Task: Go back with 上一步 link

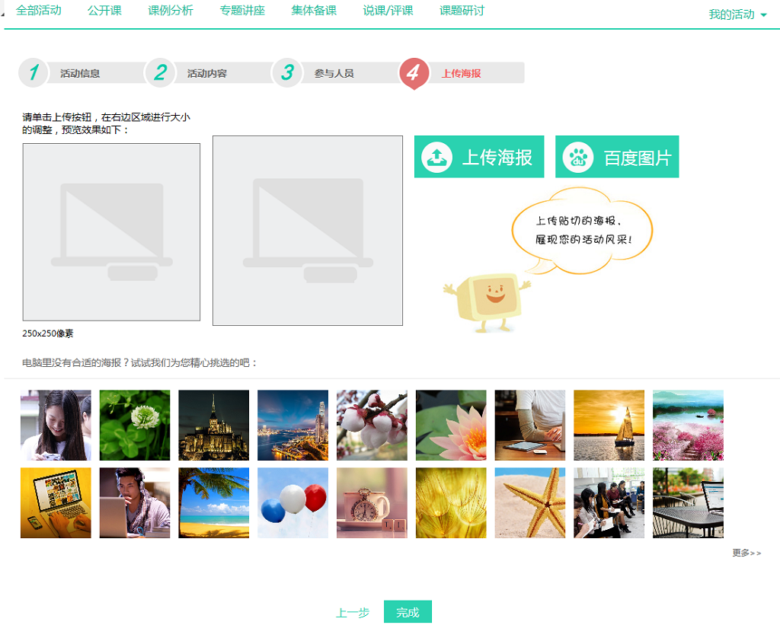Action: [353, 613]
